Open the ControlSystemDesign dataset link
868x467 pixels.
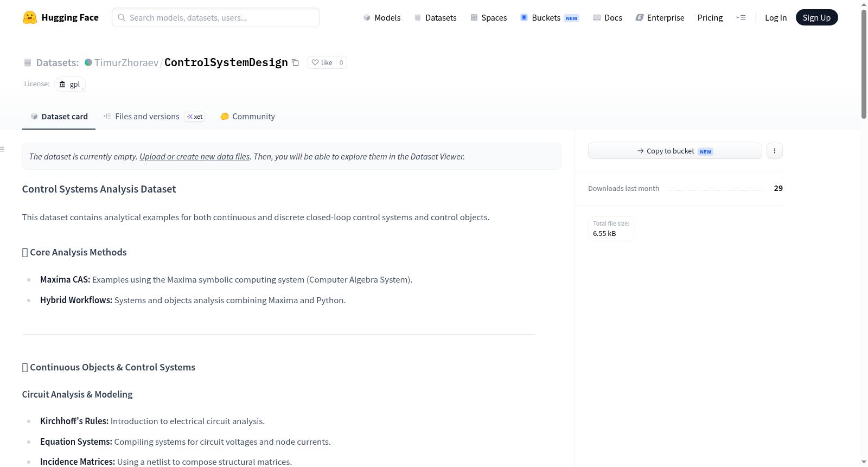click(x=226, y=62)
